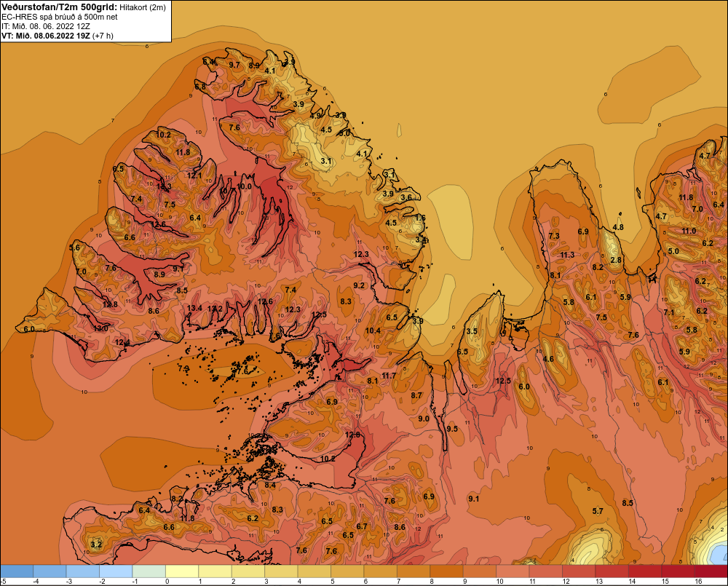This screenshot has height=586, width=728.
Task: Click the temperature value "13.4"
Action: click(x=194, y=308)
